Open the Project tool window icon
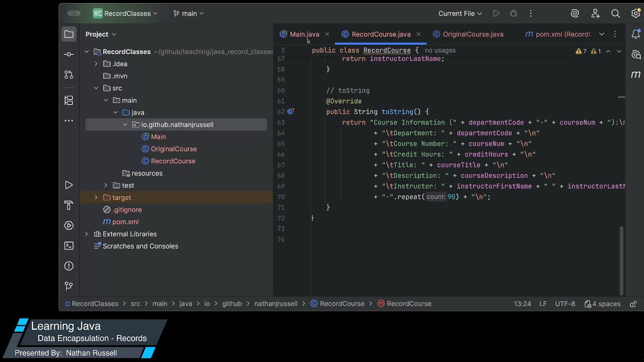Image resolution: width=644 pixels, height=362 pixels. click(x=69, y=34)
